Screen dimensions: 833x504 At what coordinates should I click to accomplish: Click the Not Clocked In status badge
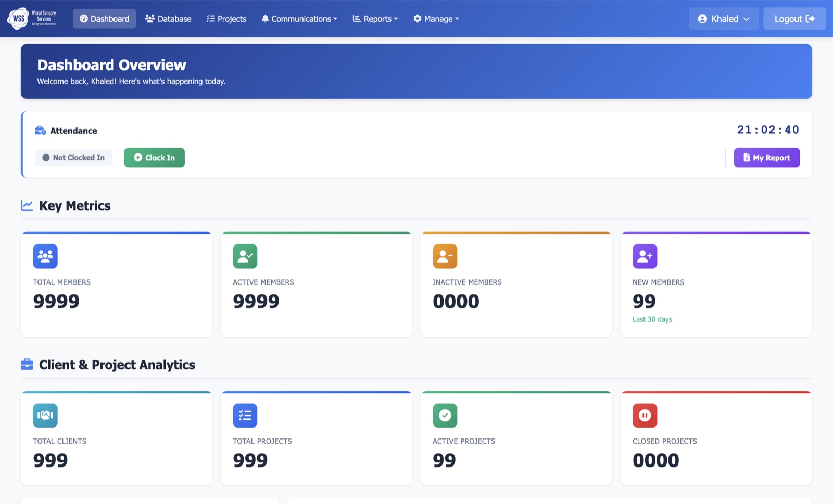pos(73,158)
